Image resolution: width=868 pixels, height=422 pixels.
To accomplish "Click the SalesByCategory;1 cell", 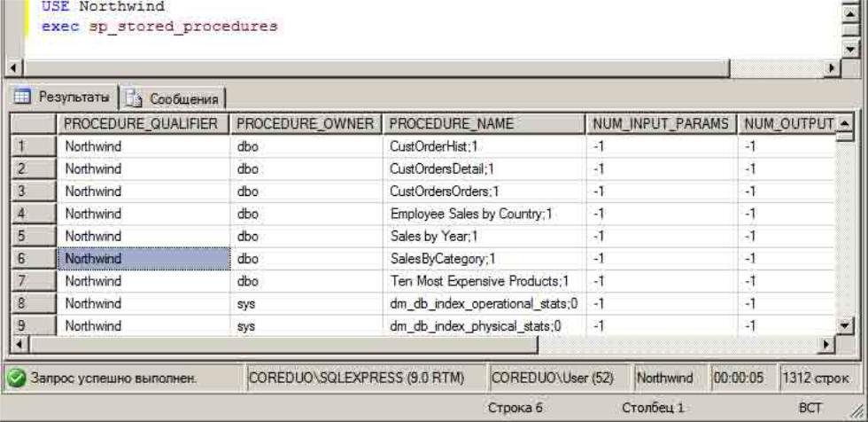I will click(x=484, y=259).
